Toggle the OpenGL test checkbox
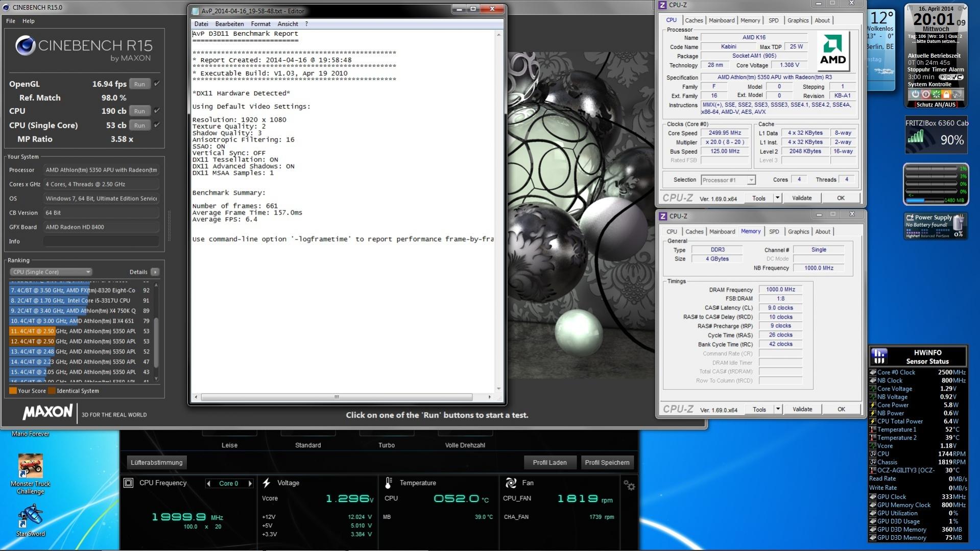 click(157, 84)
